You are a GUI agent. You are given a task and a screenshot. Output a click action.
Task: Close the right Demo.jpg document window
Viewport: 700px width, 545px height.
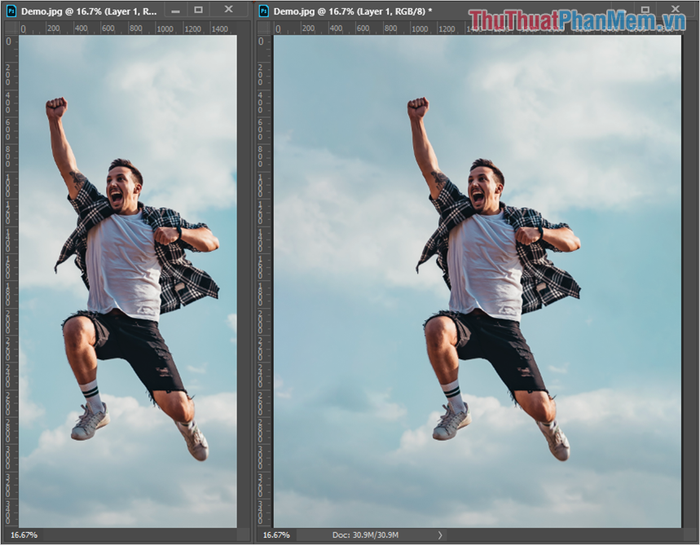(x=675, y=9)
